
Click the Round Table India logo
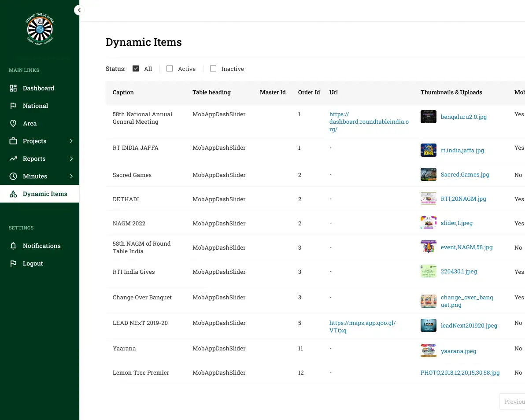(40, 29)
